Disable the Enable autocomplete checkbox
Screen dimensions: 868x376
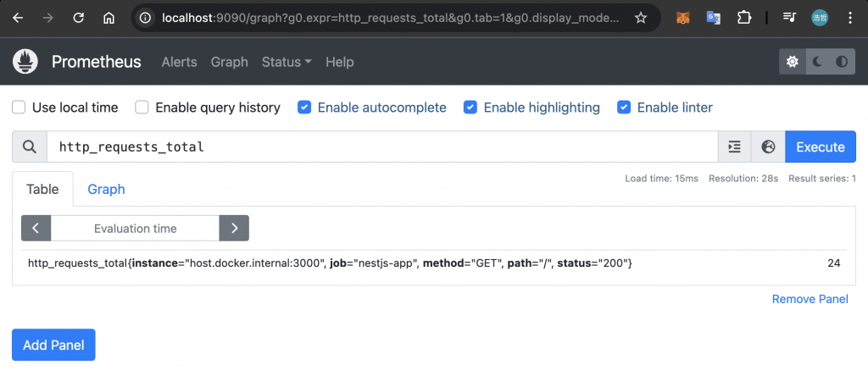click(304, 108)
